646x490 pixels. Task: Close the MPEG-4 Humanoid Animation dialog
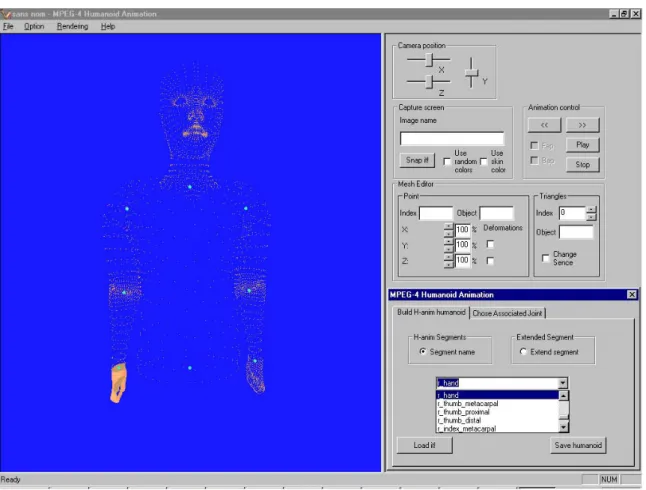pyautogui.click(x=632, y=295)
